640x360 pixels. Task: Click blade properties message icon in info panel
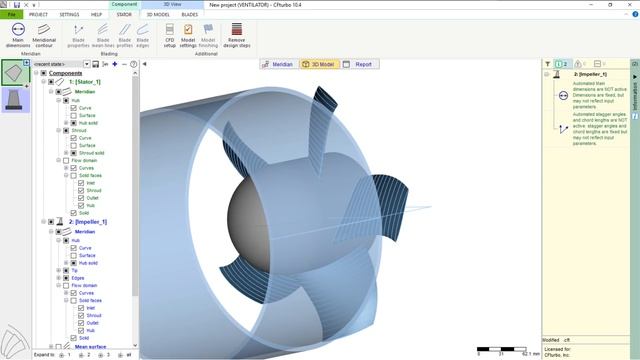click(x=563, y=129)
